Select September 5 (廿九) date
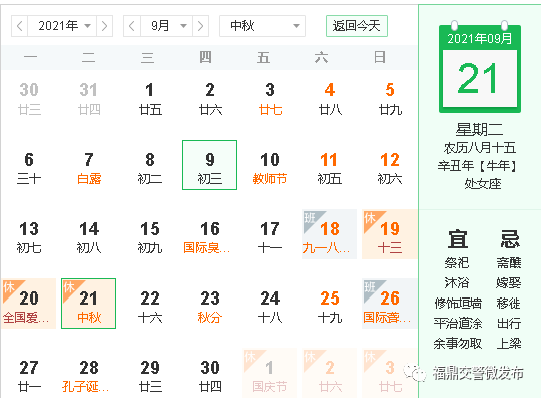541x398 pixels. click(390, 99)
